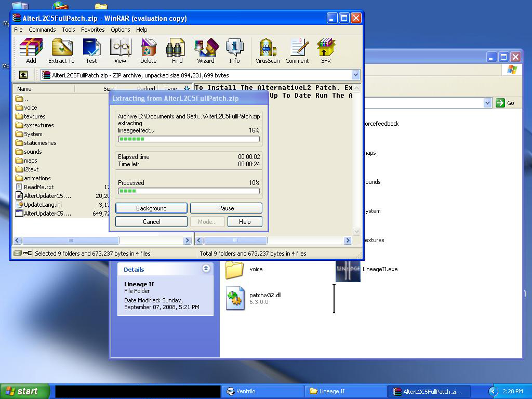Switch to Ventrilo in the taskbar

coord(262,392)
